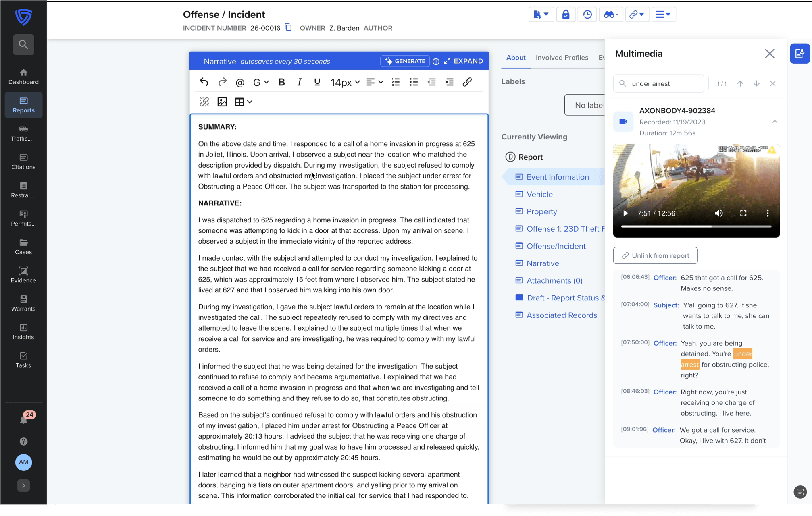812x516 pixels.
Task: Click the lock report icon
Action: (x=566, y=15)
